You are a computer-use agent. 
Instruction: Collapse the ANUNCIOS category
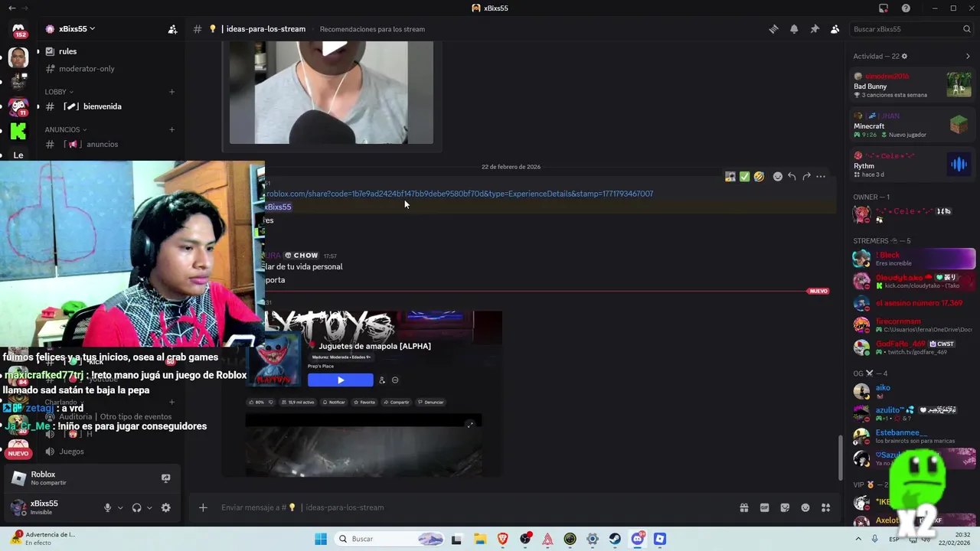point(65,129)
